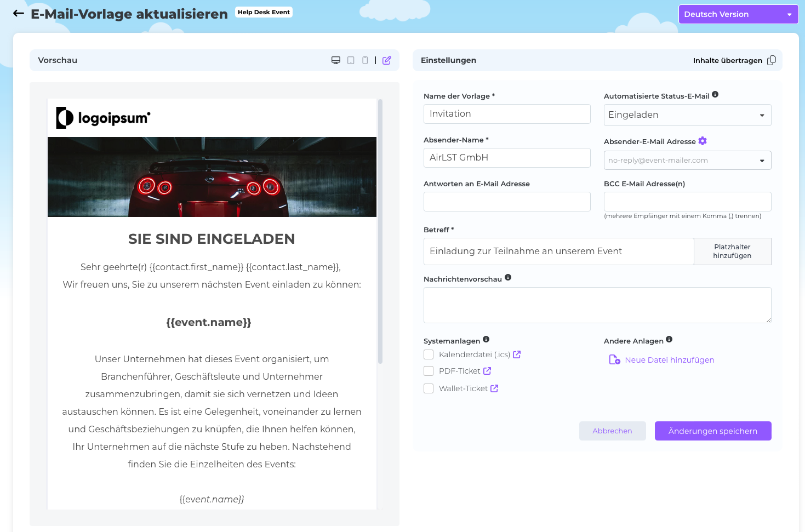Switch preview to mobile view icon
805x532 pixels.
point(365,60)
